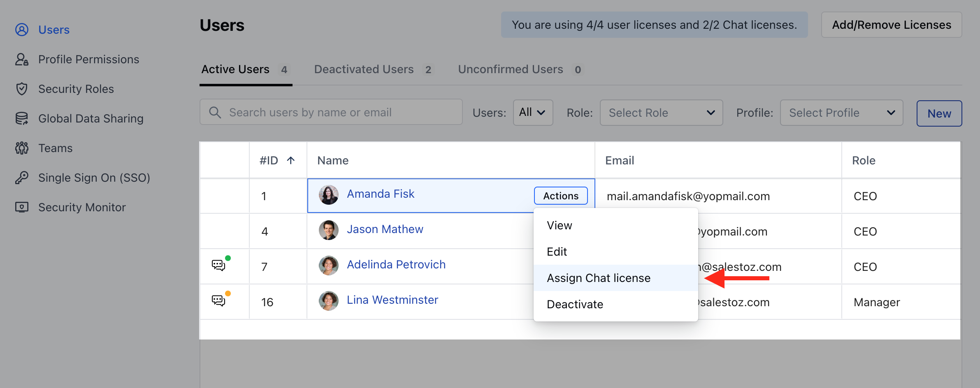Image resolution: width=980 pixels, height=388 pixels.
Task: Open Jason Mathew's user profile
Action: pyautogui.click(x=384, y=229)
